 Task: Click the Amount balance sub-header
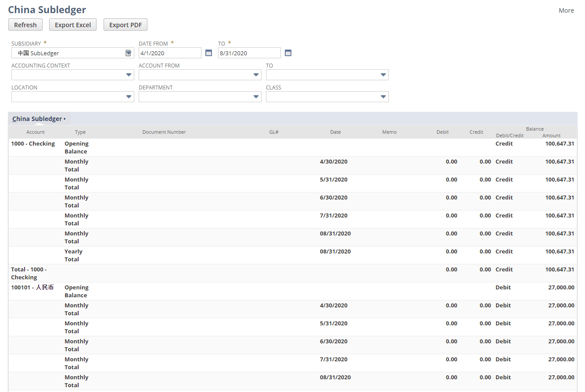click(x=552, y=135)
